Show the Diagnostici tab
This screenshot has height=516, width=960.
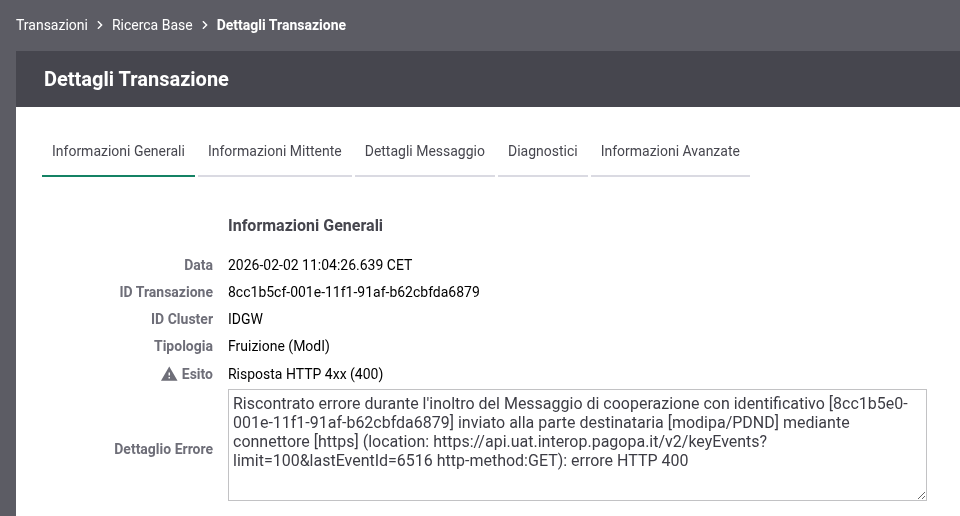point(543,152)
